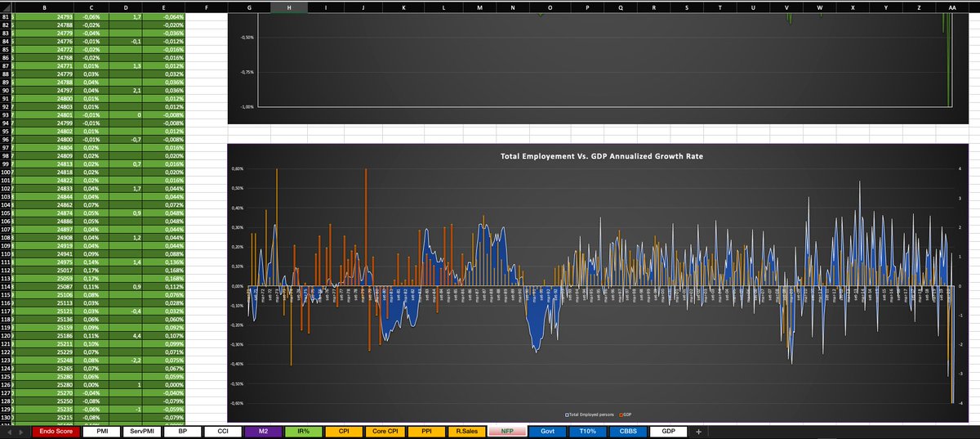This screenshot has width=980, height=439.
Task: Select cell containing 25087
Action: [42, 288]
